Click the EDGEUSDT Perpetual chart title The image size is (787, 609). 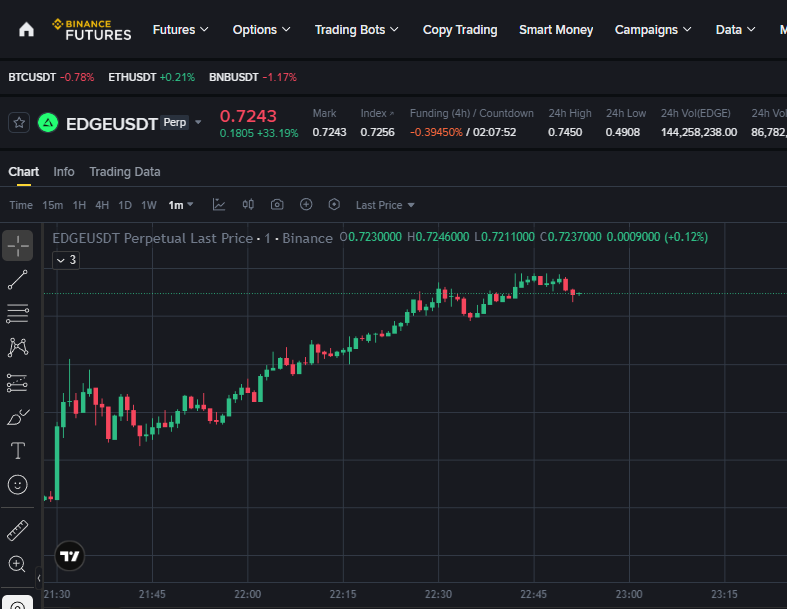point(192,238)
